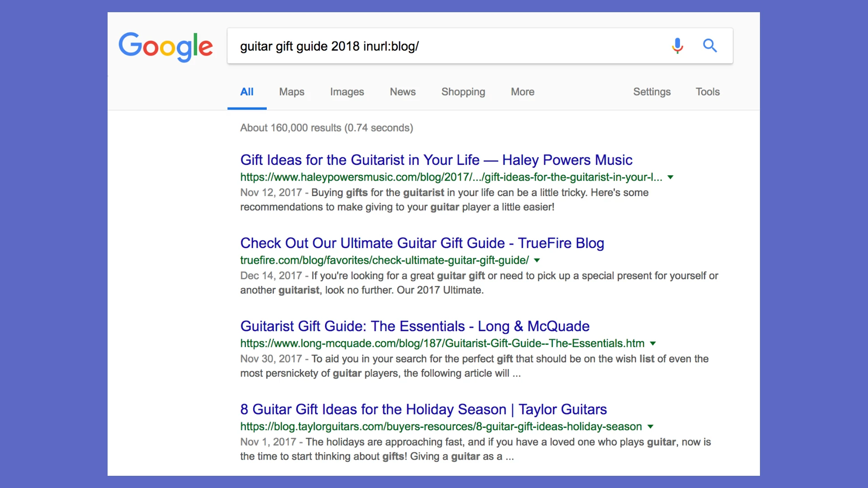Switch to the Images tab

pos(347,92)
